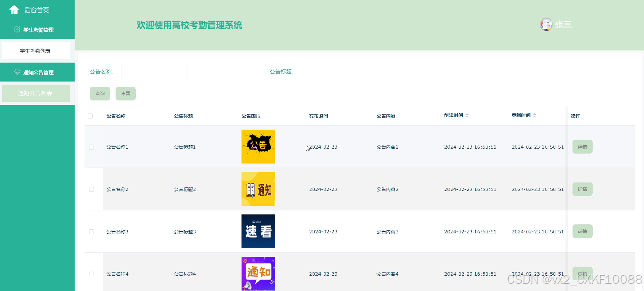Click the edit icon beside 学生考勤管理

18,29
